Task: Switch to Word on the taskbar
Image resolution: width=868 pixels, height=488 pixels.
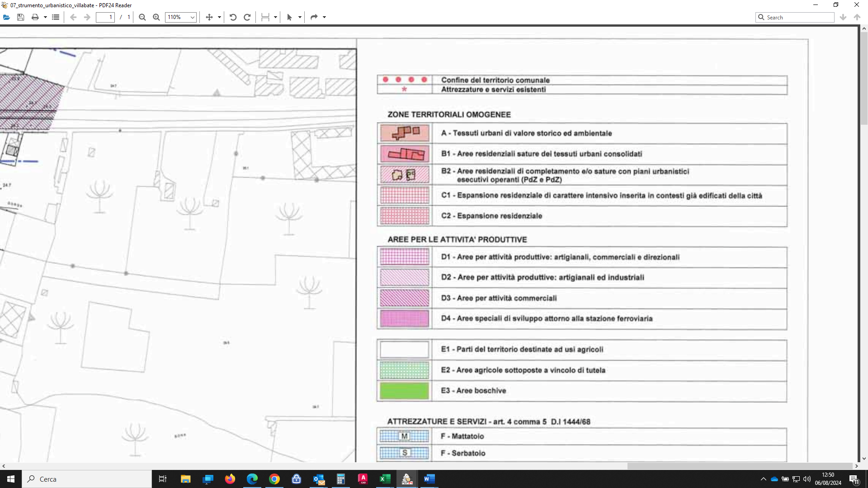Action: pos(429,479)
